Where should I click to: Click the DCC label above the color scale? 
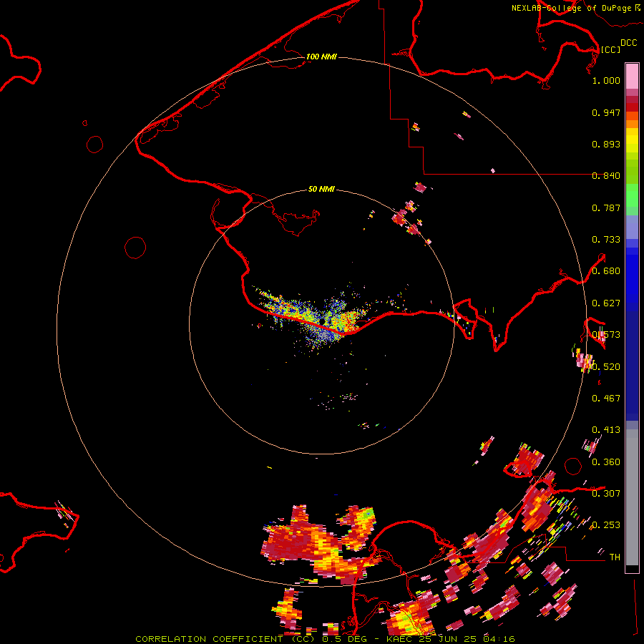[x=628, y=43]
